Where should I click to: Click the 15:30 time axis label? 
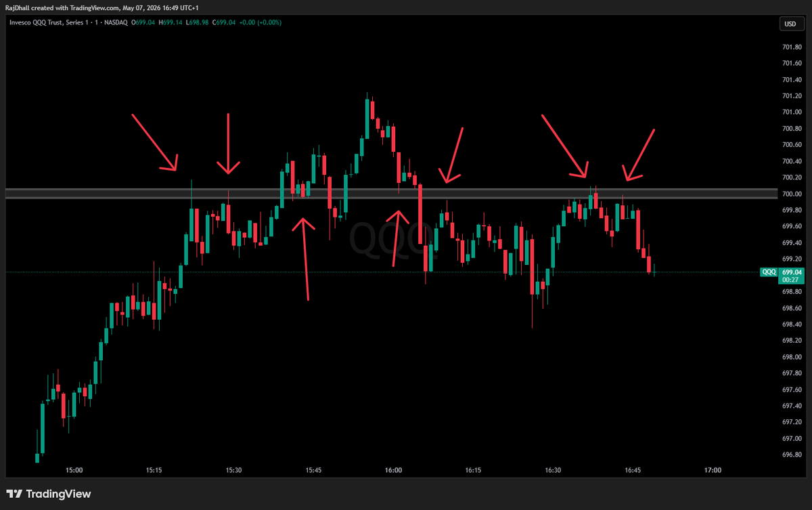[x=234, y=470]
